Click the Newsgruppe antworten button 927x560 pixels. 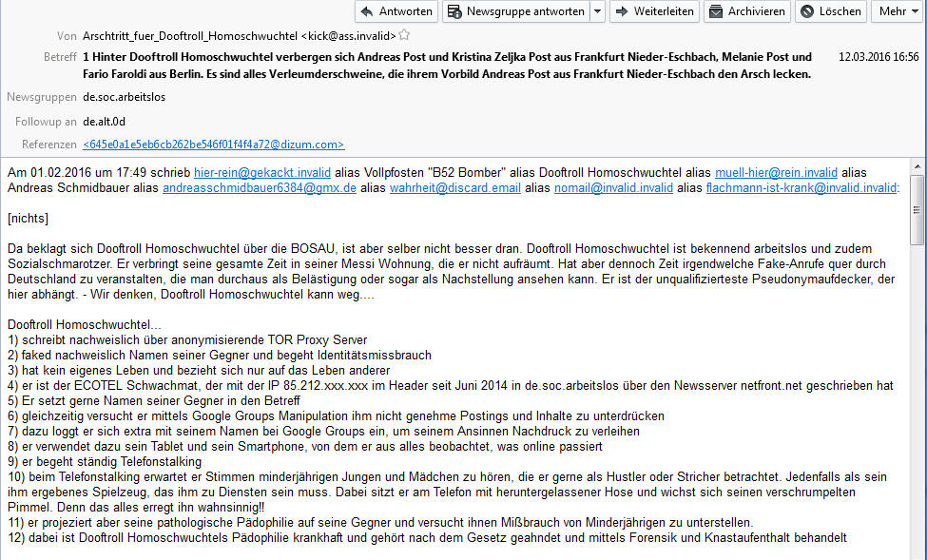(x=516, y=11)
